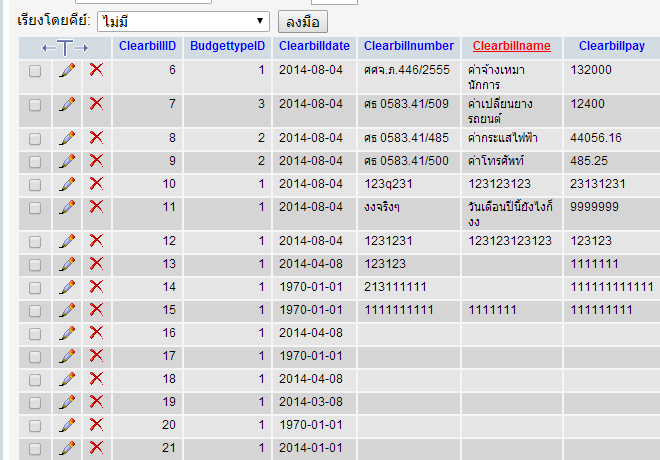The width and height of the screenshot is (660, 460).
Task: Check the box for ClearbillID 15
Action: click(x=35, y=311)
